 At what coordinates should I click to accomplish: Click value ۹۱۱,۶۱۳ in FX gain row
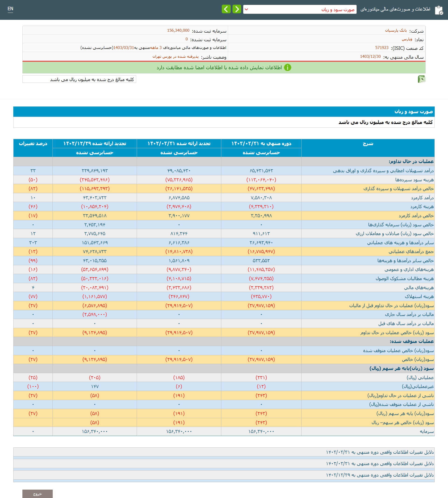point(261,234)
